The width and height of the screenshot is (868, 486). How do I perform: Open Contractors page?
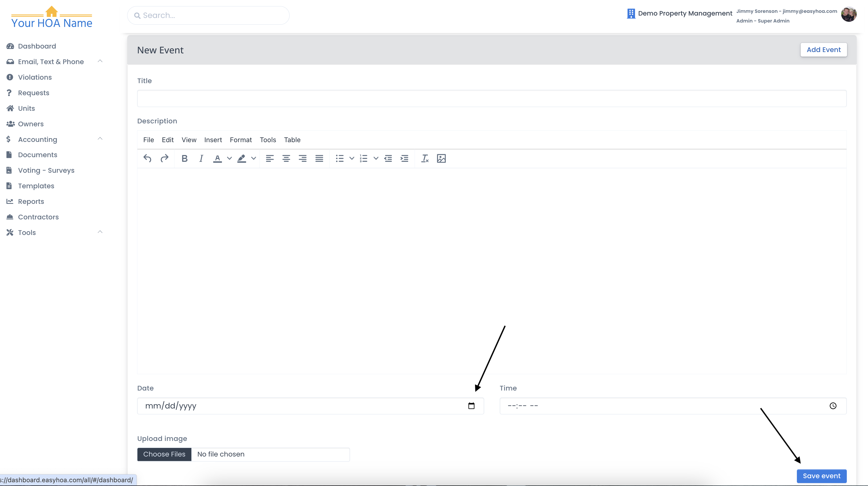pyautogui.click(x=38, y=217)
